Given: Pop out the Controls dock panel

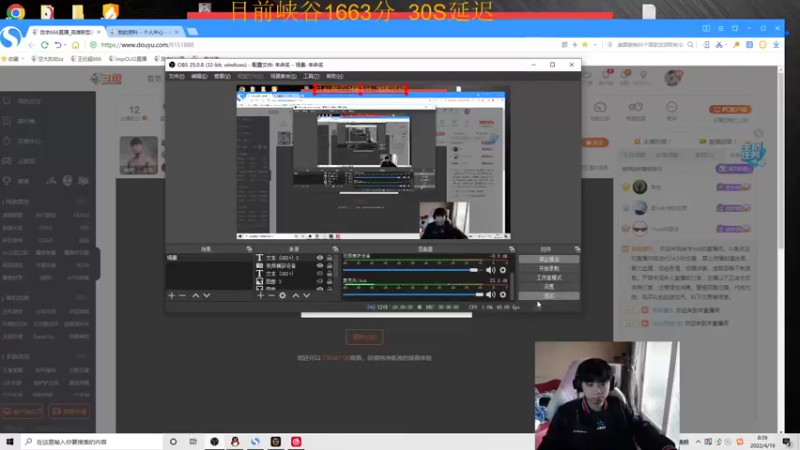Looking at the screenshot, I should pos(577,249).
